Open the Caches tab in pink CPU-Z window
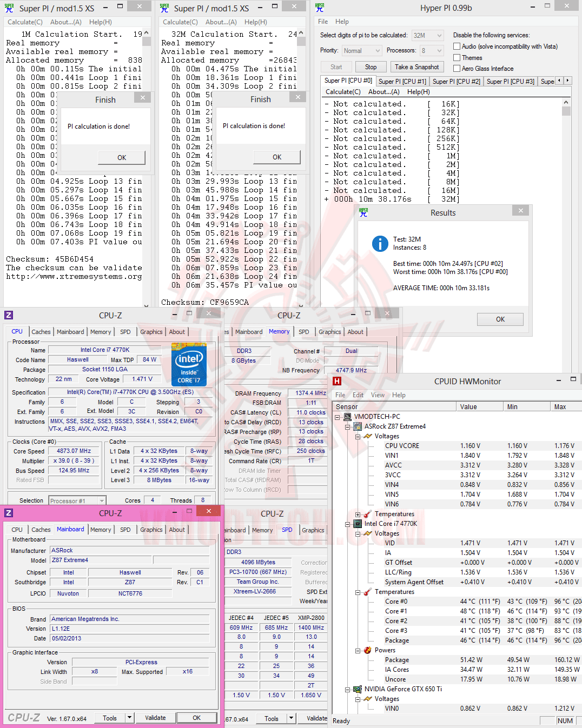Viewport: 582px width, 728px height. pyautogui.click(x=41, y=530)
